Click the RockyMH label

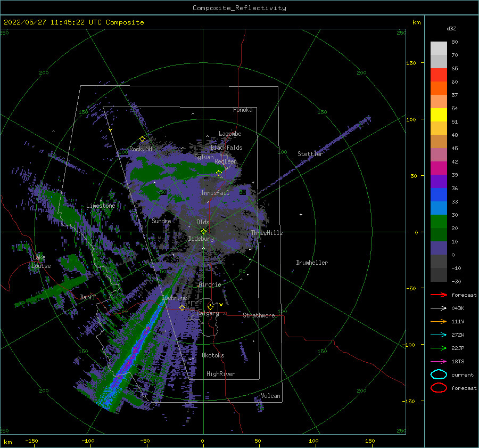click(141, 149)
